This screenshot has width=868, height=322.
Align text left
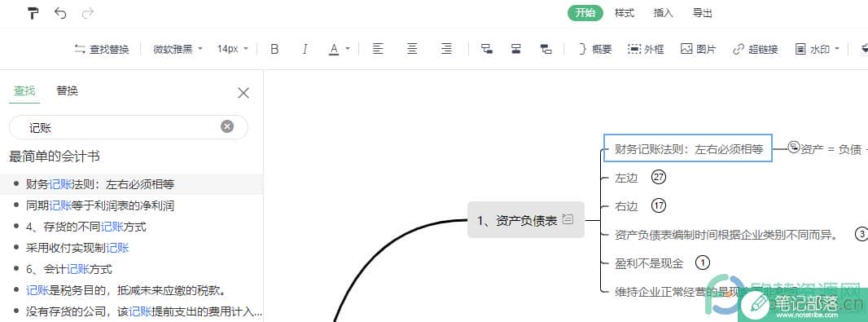point(378,49)
